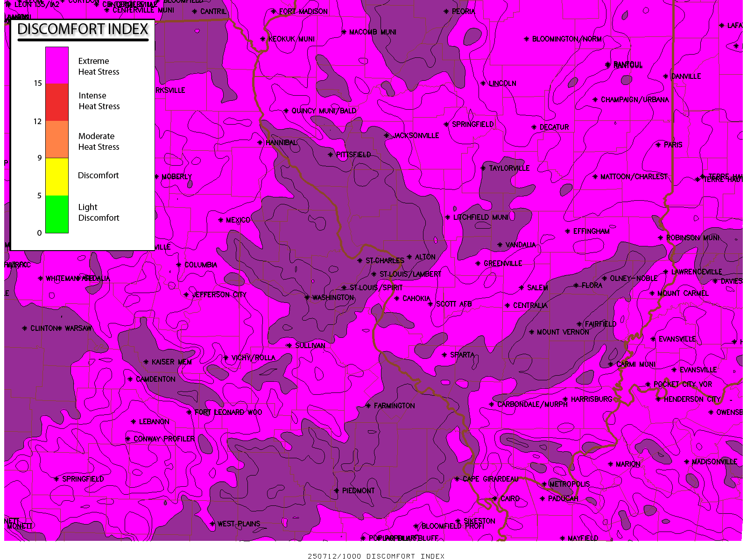
Task: Click the CENTRALIA station label
Action: tap(530, 306)
